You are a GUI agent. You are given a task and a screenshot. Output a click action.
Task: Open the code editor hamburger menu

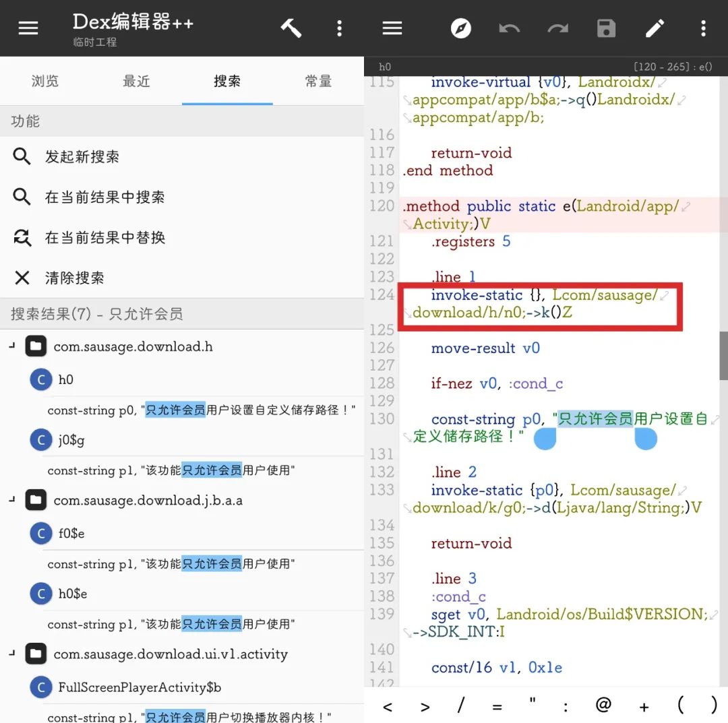pyautogui.click(x=392, y=28)
